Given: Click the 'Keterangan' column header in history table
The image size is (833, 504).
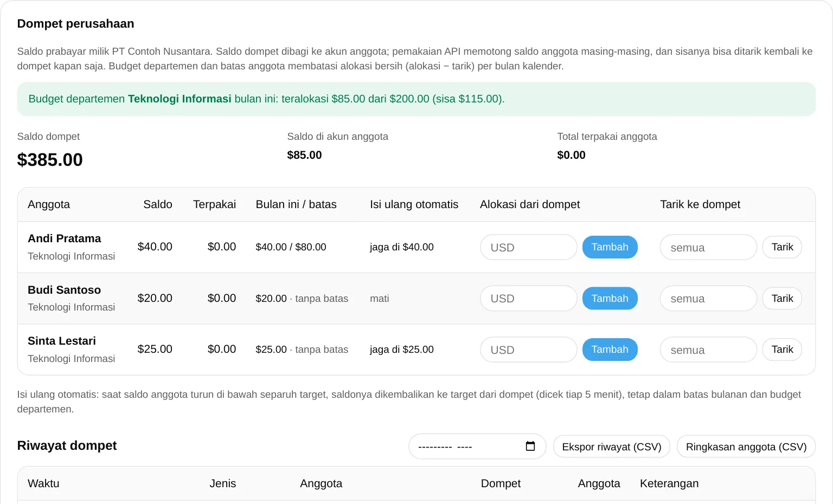Looking at the screenshot, I should (x=669, y=483).
